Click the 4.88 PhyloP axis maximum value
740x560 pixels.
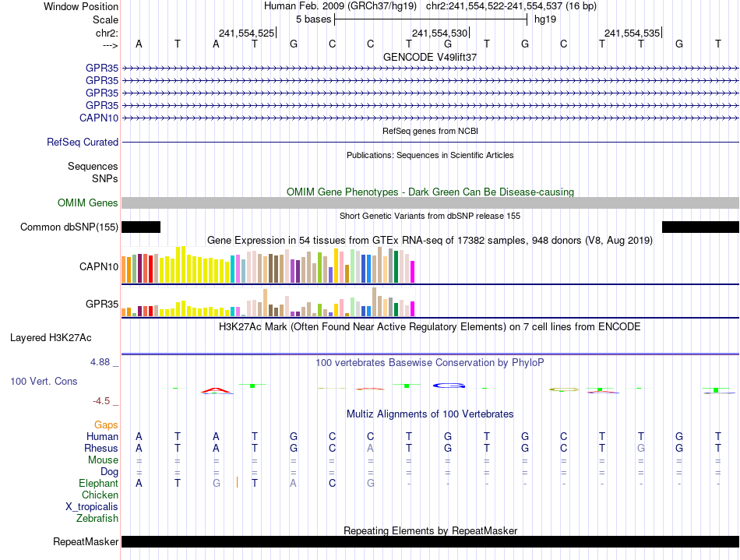coord(100,362)
